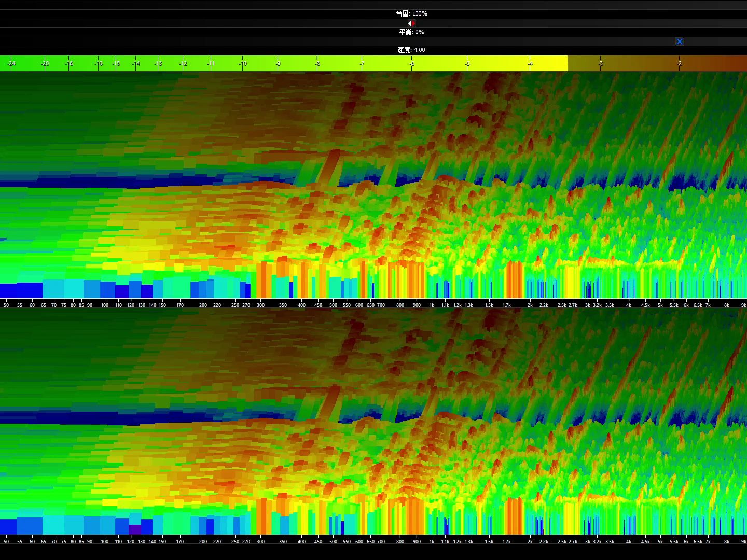The image size is (747, 560).
Task: Click the 50 label on the upper frequency axis
Action: click(x=6, y=305)
